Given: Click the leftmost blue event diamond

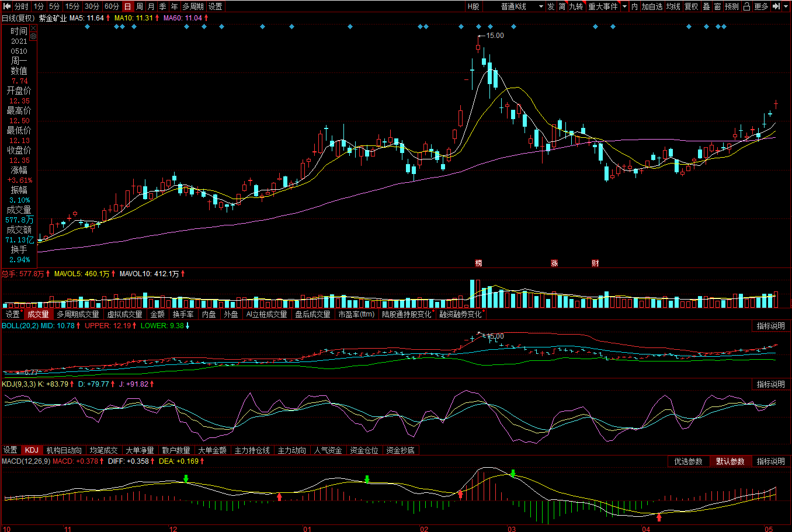Looking at the screenshot, I should coord(87,26).
